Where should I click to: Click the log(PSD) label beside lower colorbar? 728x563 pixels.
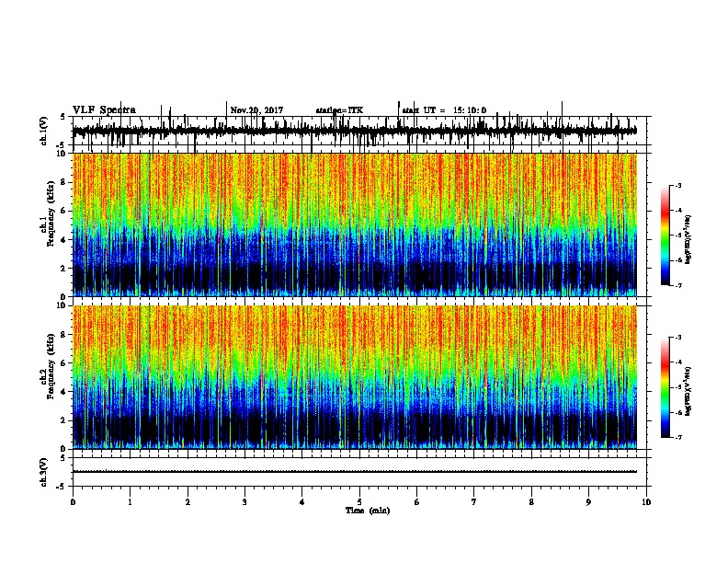pyautogui.click(x=688, y=391)
